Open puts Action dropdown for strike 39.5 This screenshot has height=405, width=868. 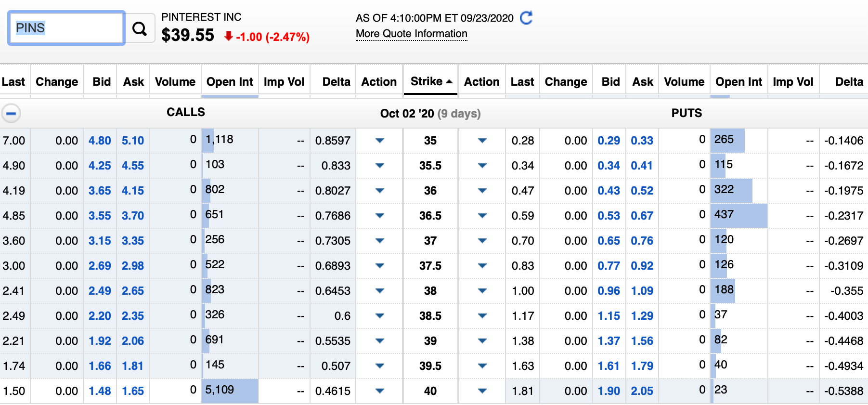tap(482, 366)
